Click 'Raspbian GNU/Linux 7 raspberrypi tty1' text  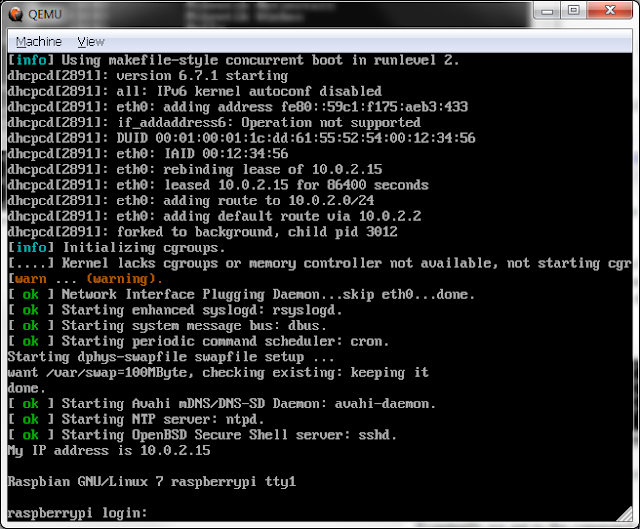click(152, 482)
